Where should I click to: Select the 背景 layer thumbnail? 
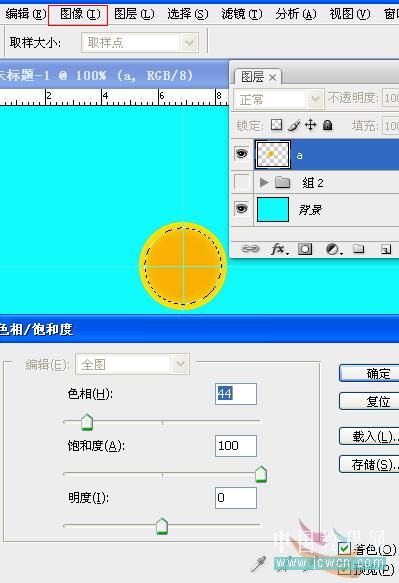click(x=273, y=210)
